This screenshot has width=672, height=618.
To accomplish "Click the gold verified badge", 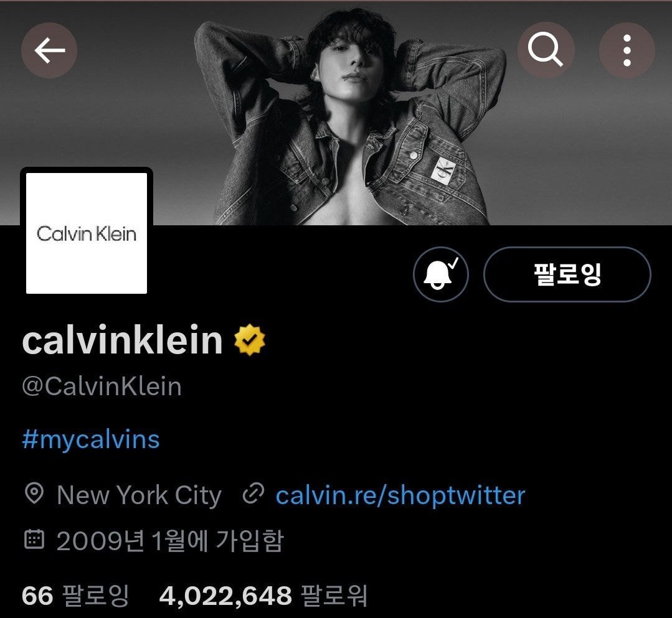I will pyautogui.click(x=250, y=340).
